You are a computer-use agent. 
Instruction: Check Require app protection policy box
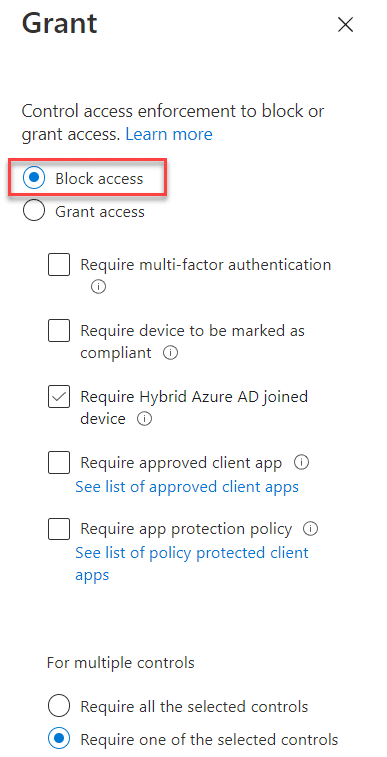tap(59, 529)
